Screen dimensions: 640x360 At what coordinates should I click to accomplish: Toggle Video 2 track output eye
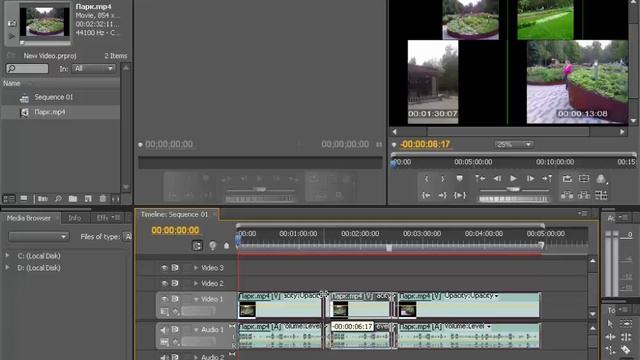[x=164, y=283]
